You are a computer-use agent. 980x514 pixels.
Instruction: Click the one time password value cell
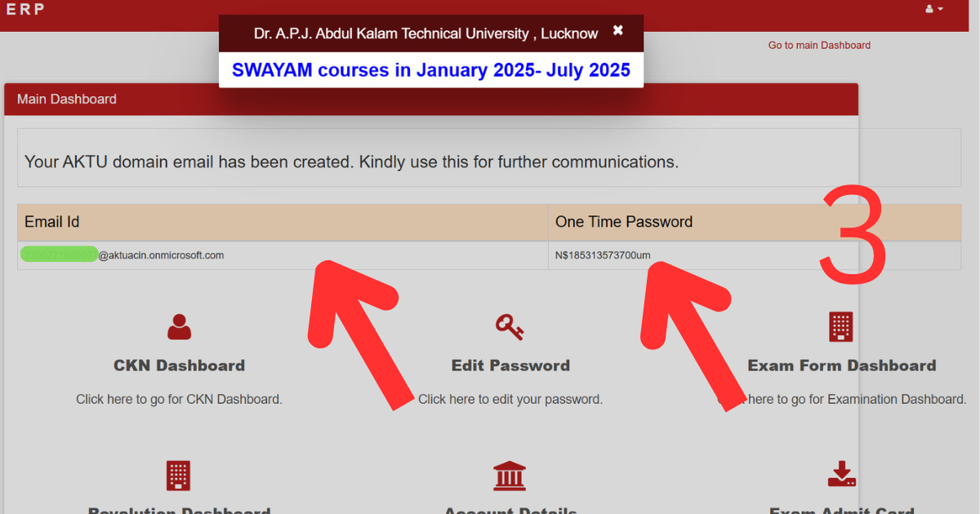coord(755,255)
